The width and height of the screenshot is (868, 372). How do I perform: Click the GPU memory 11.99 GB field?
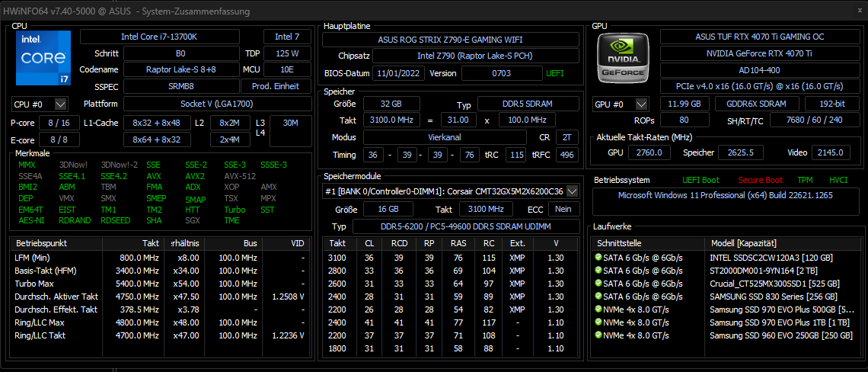pos(685,104)
